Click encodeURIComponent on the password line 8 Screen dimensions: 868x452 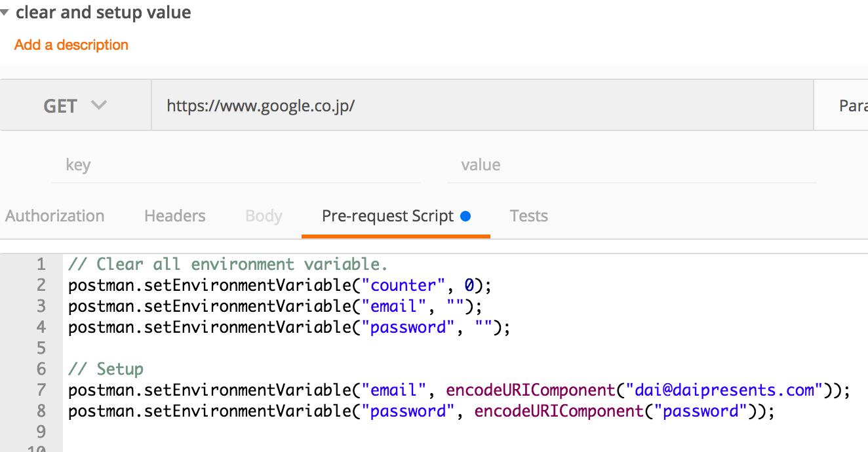tap(560, 411)
